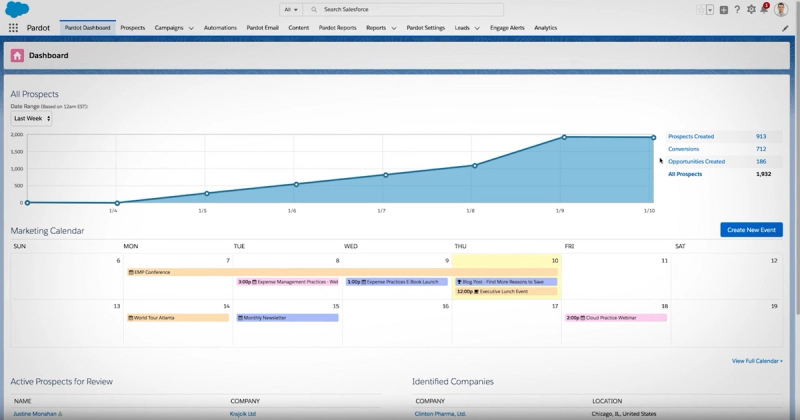Expand the Leads tab chevron
This screenshot has height=420, width=800.
tap(477, 29)
